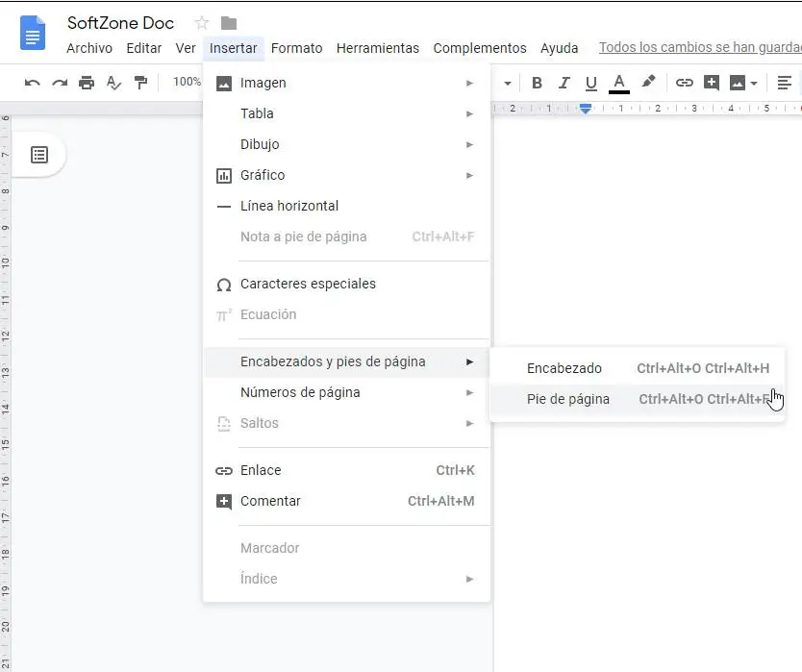The height and width of the screenshot is (672, 802).
Task: Undo the last action
Action: [33, 83]
